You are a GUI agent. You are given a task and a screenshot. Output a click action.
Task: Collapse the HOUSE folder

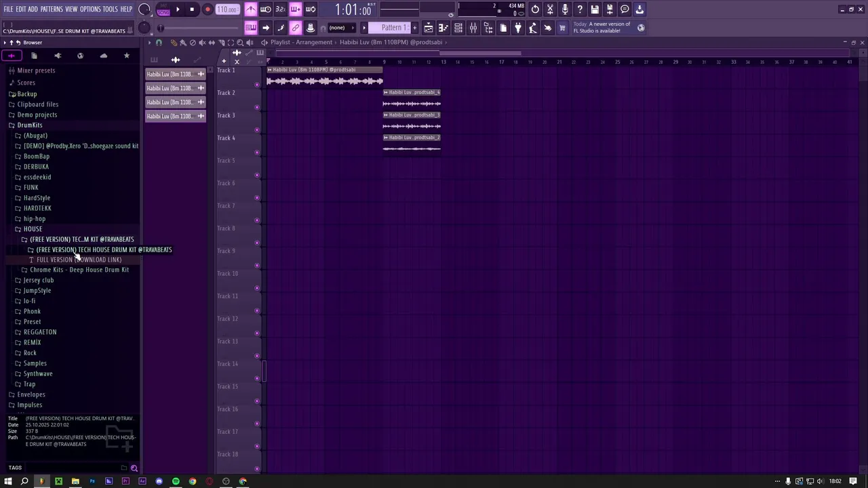pyautogui.click(x=33, y=229)
